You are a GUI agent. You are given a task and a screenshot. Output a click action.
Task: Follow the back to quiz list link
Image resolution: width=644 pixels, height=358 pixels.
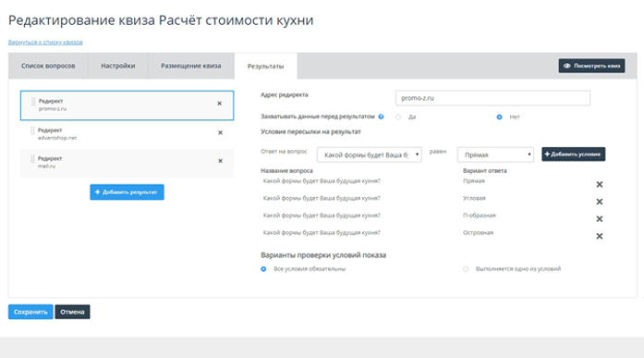[45, 43]
